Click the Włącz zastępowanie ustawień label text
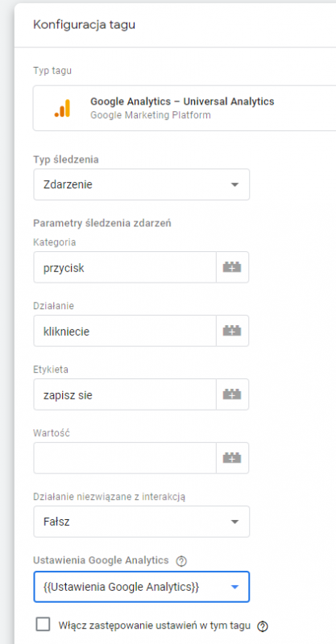 (155, 625)
